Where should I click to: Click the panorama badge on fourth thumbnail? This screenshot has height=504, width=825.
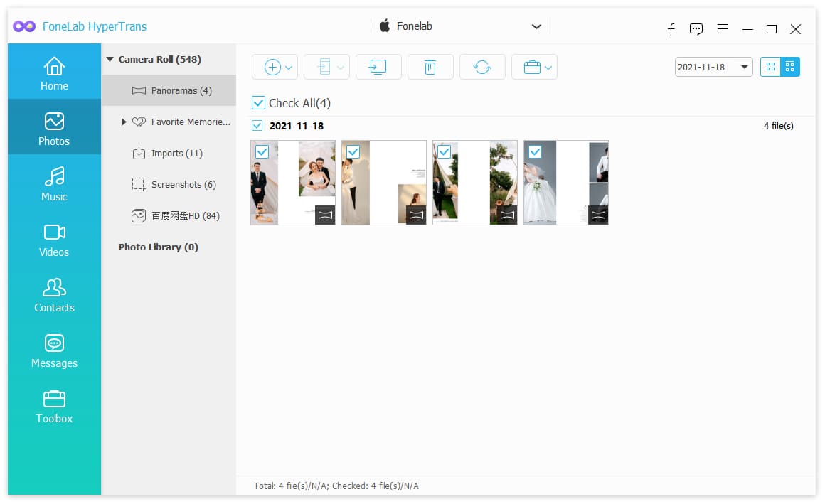point(598,215)
